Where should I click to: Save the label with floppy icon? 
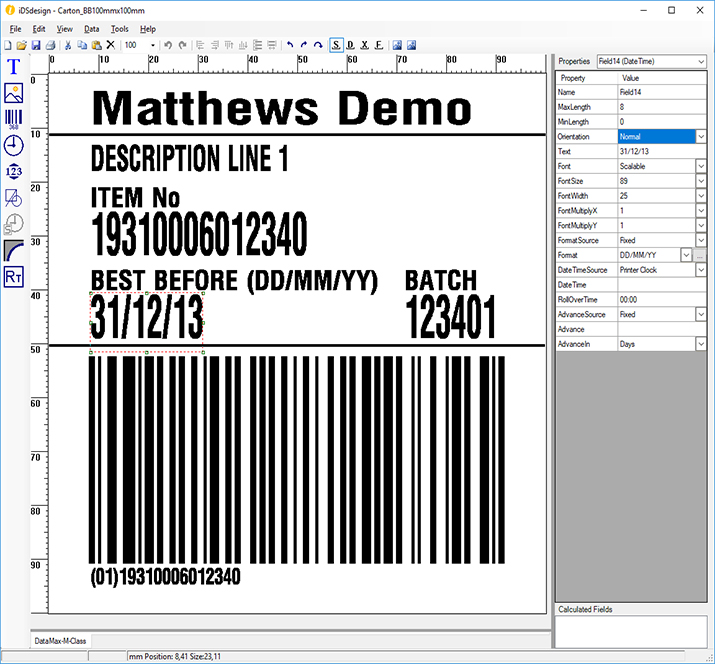[36, 45]
